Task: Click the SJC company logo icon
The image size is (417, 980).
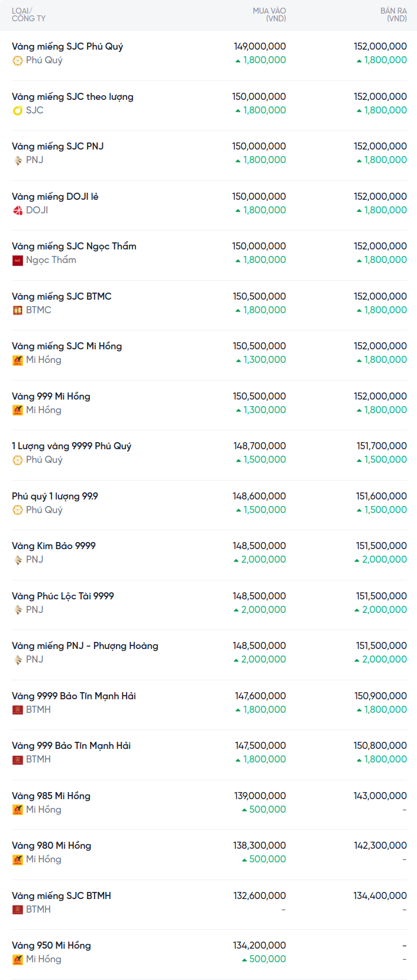Action: click(18, 111)
